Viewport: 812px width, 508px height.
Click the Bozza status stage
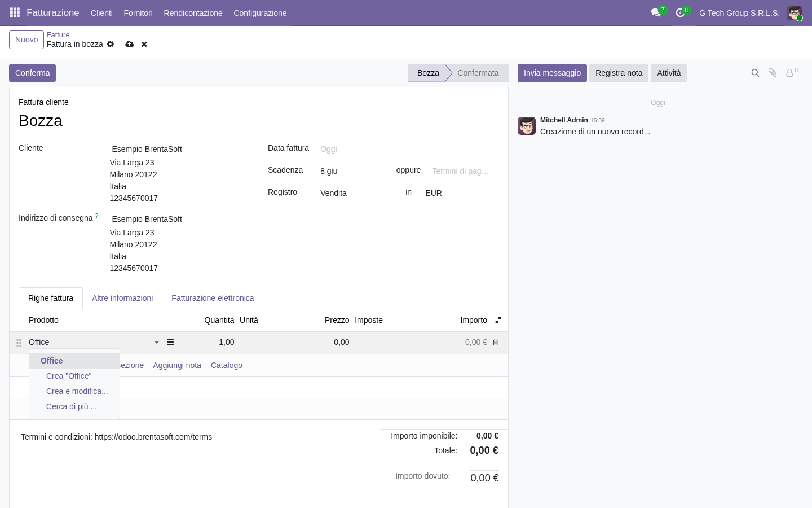428,73
